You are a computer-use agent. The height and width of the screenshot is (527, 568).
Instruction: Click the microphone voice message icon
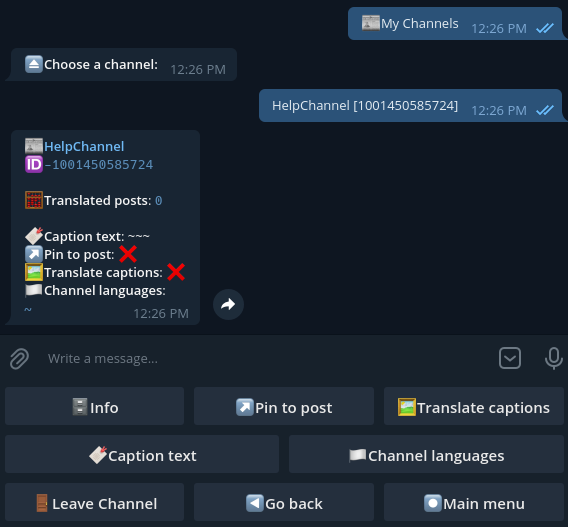(x=554, y=358)
